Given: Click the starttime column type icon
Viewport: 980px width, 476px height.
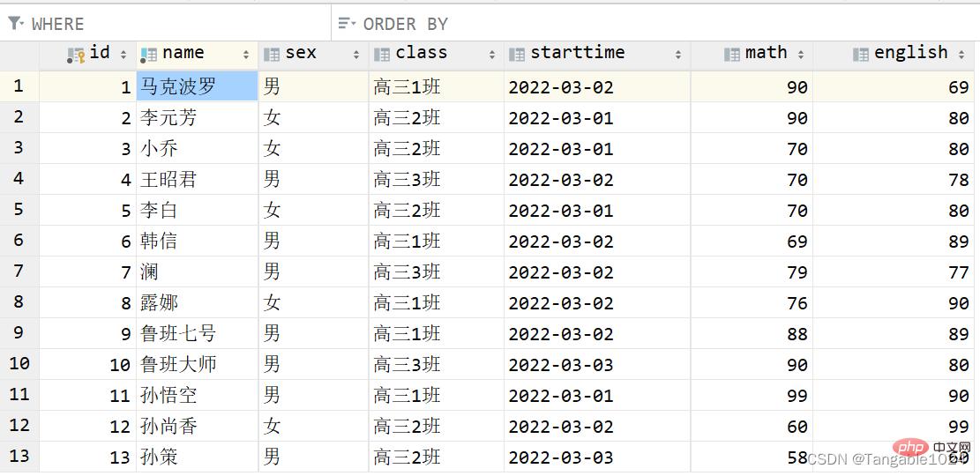Looking at the screenshot, I should [517, 55].
